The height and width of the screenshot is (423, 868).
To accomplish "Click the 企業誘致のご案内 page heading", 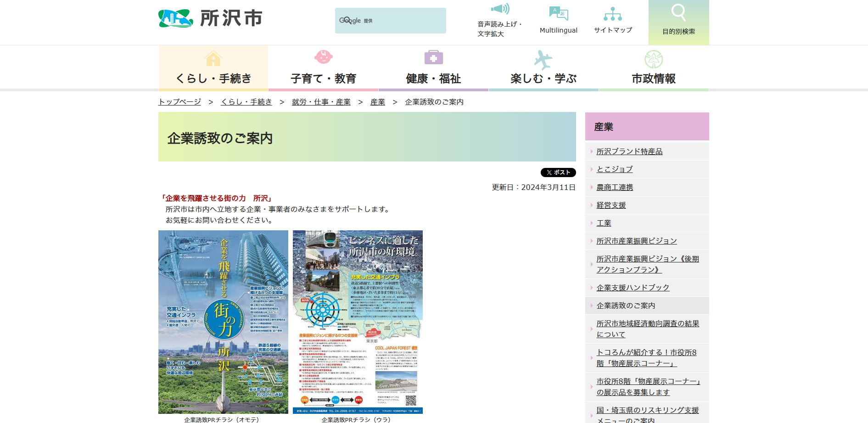I will [x=220, y=138].
